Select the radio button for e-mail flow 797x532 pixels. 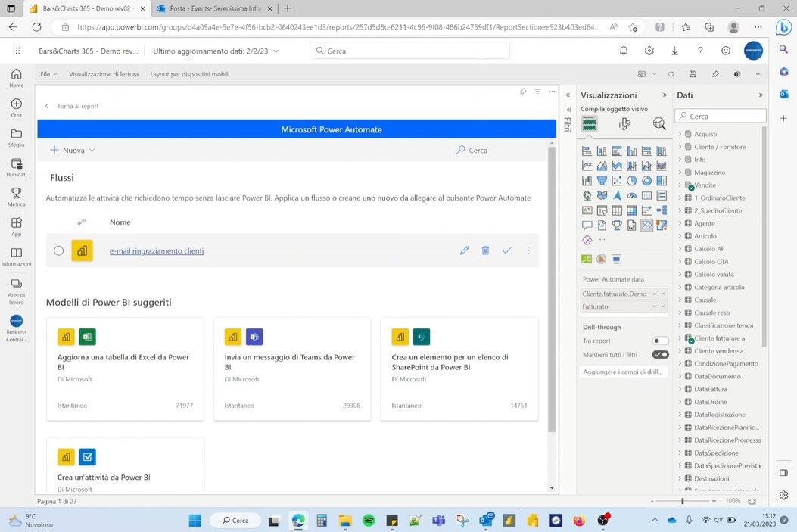[x=59, y=250]
